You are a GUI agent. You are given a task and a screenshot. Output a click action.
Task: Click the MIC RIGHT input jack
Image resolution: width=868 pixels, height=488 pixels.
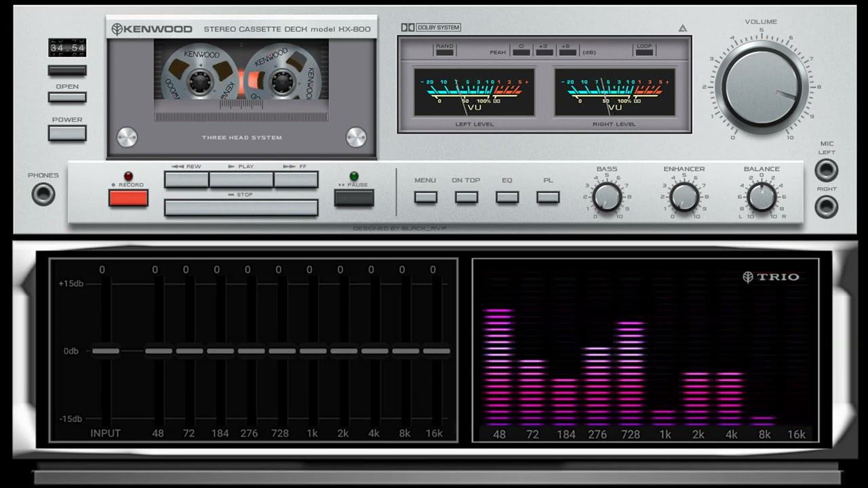826,206
